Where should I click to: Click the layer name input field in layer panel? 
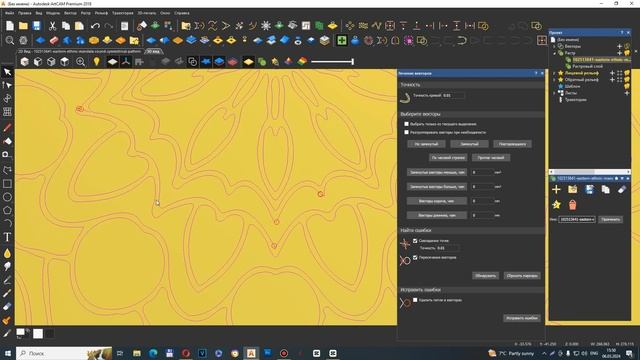(x=577, y=220)
